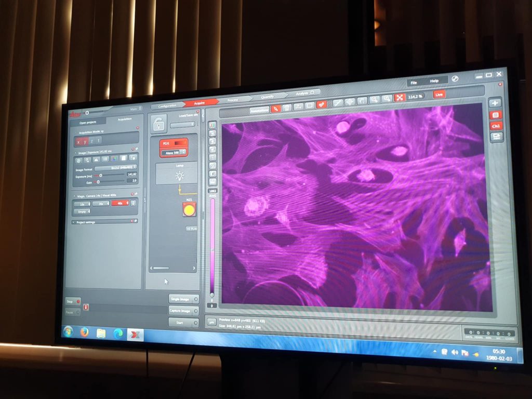
Task: Select the 20x objective button
Action: coord(101,204)
